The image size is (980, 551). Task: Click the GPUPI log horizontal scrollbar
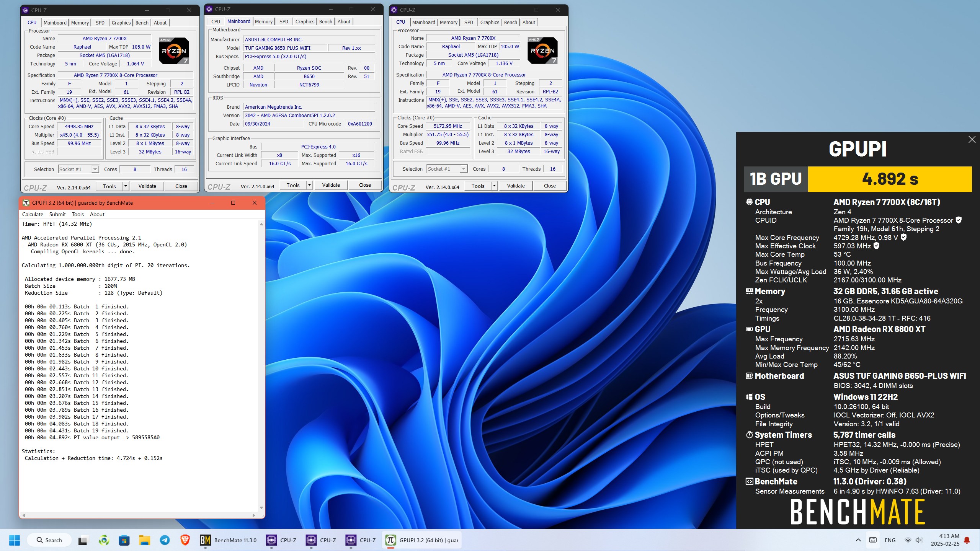pos(139,515)
